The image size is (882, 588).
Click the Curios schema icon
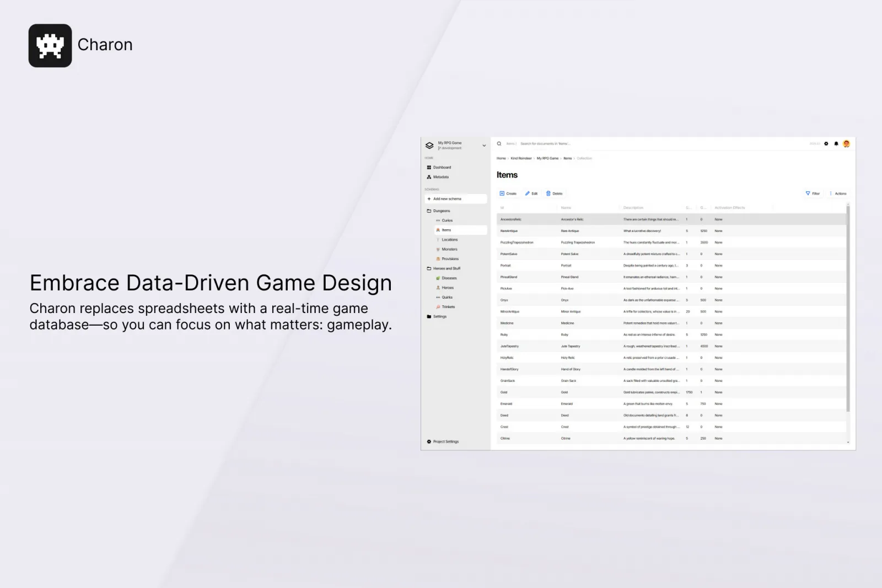438,220
